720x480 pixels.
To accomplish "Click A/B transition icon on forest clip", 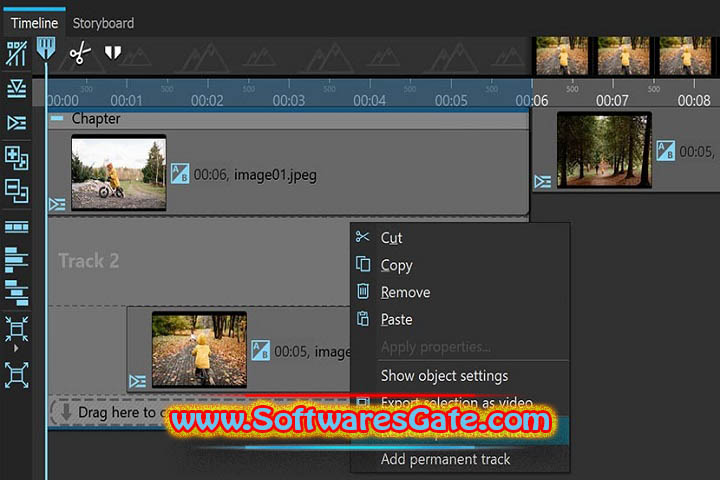I will pyautogui.click(x=665, y=151).
